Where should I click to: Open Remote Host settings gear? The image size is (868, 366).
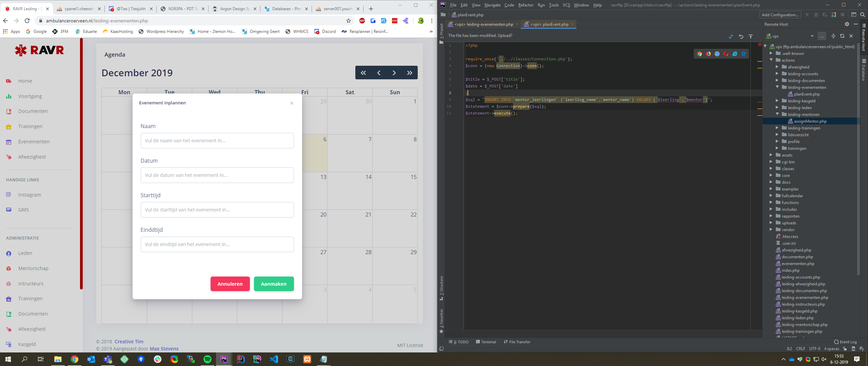pos(847,24)
